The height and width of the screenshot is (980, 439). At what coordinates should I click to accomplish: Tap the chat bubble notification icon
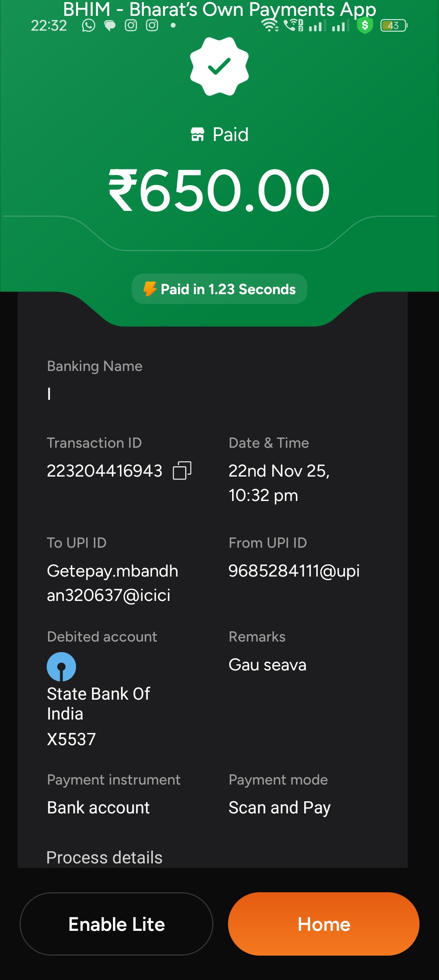tap(110, 26)
